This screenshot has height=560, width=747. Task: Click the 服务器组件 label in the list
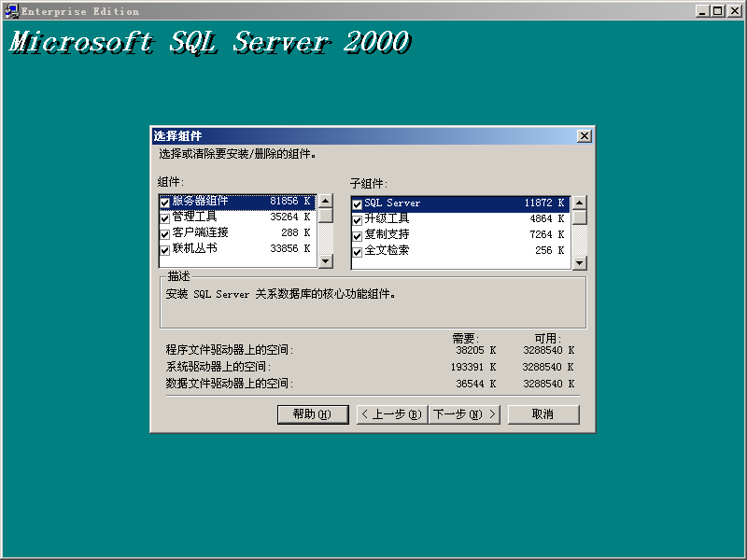200,201
